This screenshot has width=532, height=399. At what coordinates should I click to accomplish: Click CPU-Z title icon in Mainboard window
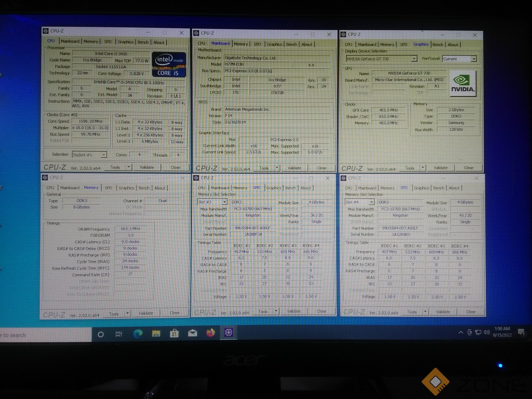pyautogui.click(x=196, y=33)
